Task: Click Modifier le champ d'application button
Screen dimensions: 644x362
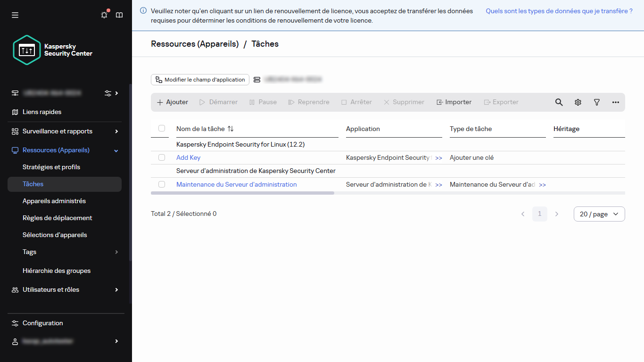Action: click(x=200, y=80)
